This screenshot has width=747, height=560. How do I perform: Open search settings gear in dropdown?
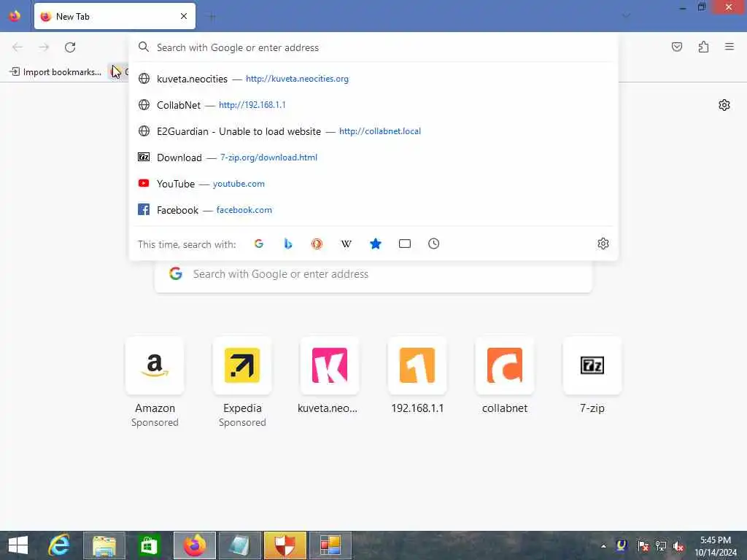603,244
